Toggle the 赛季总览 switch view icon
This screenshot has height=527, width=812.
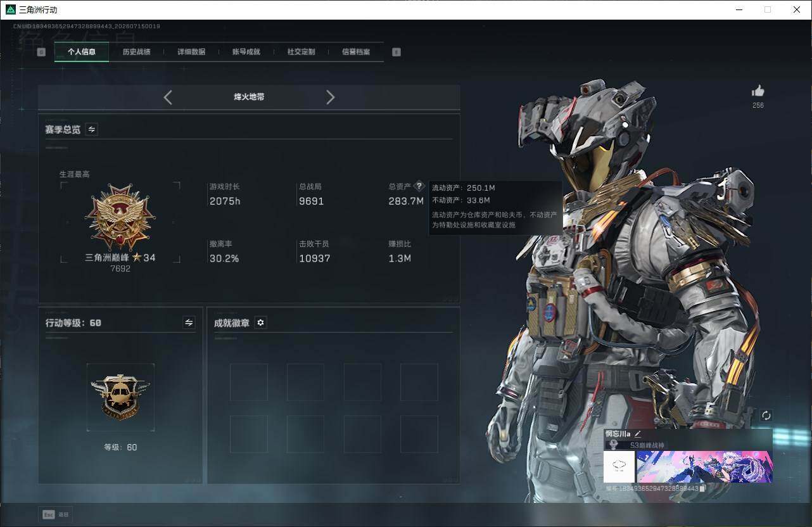[x=92, y=129]
